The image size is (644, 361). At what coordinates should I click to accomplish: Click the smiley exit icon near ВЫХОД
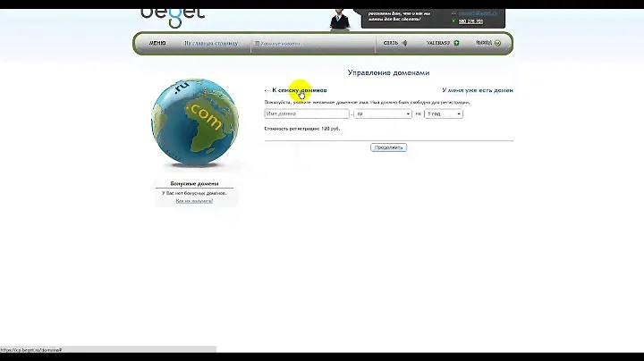click(497, 43)
